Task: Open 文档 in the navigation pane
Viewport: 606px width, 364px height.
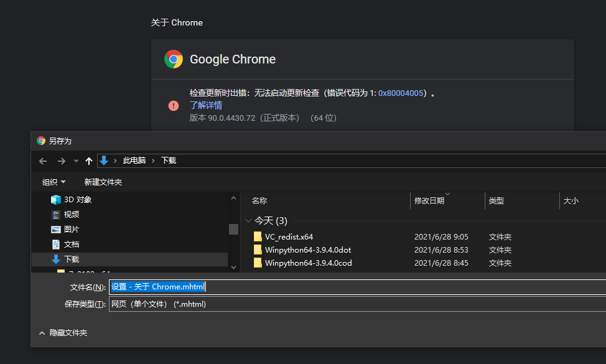Action: (72, 245)
